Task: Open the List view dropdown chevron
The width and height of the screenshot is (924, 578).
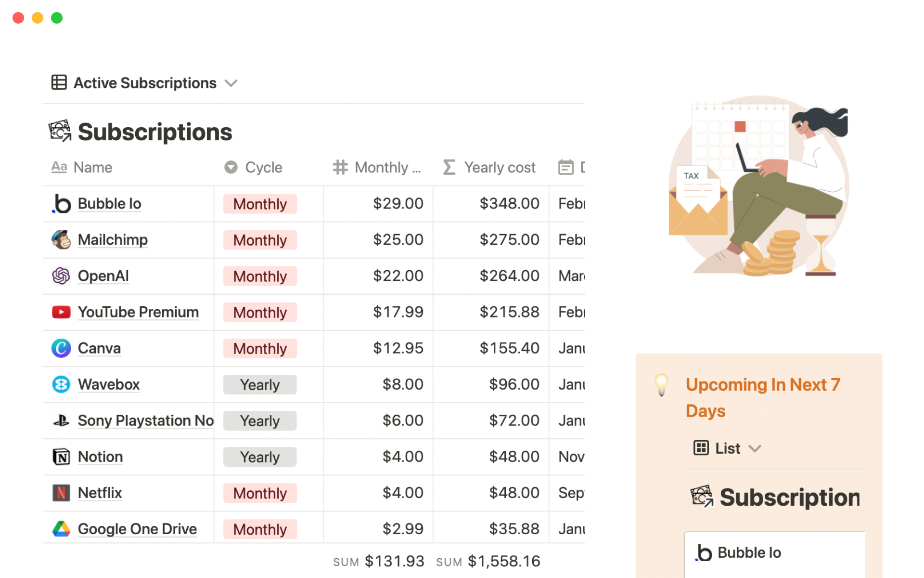Action: point(755,448)
